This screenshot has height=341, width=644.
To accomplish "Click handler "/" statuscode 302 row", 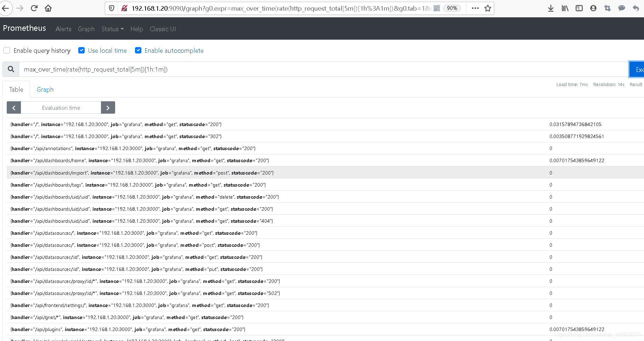I will click(325, 136).
